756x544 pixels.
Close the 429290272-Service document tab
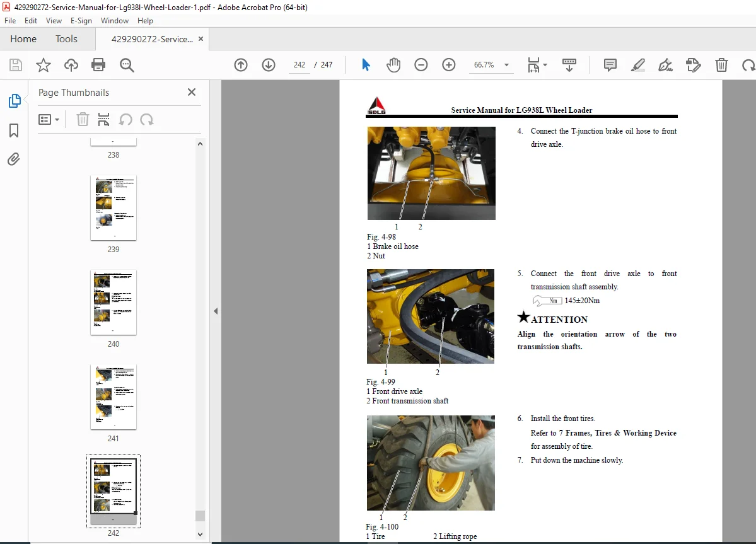(201, 39)
